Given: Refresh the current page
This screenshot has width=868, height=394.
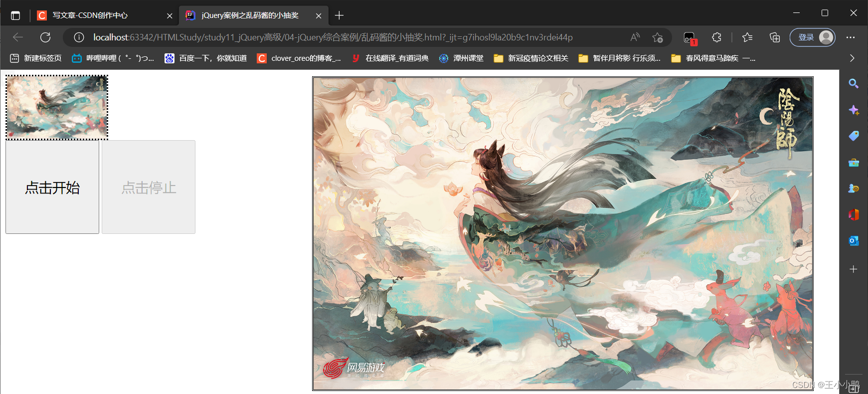Looking at the screenshot, I should [45, 37].
